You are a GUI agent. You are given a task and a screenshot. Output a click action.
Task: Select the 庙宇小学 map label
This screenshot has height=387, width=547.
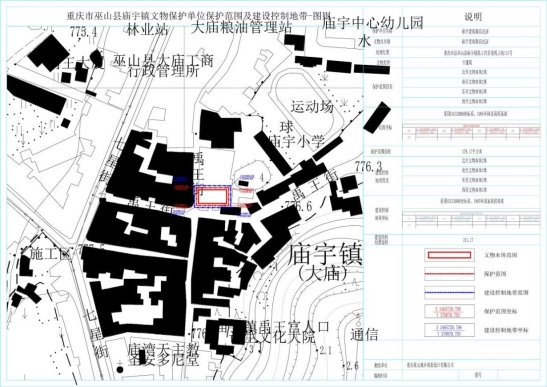tap(297, 141)
